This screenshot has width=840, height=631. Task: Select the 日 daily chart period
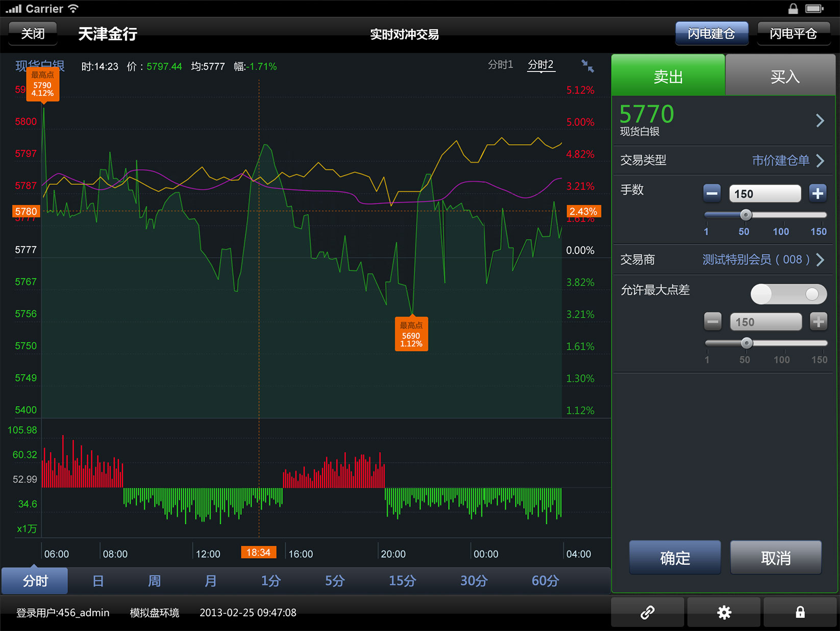coord(97,580)
